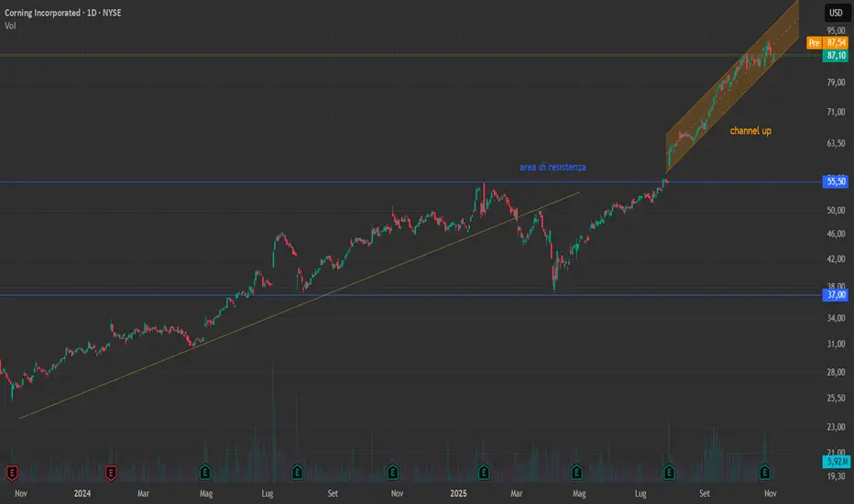Click the 63,50 price axis value
Image resolution: width=854 pixels, height=504 pixels.
[836, 143]
